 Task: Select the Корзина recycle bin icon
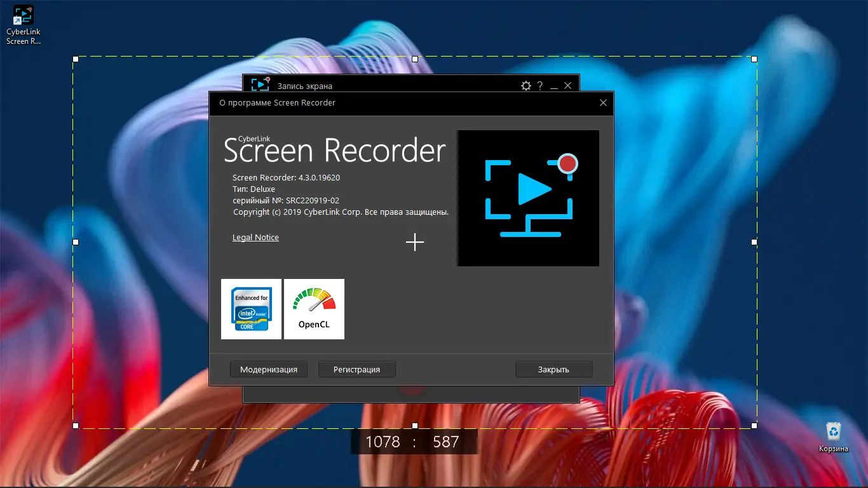[833, 437]
